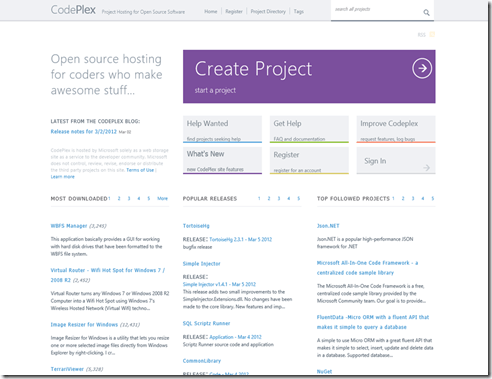Click the Sign In arrow icon
This screenshot has width=492, height=379.
tap(426, 167)
